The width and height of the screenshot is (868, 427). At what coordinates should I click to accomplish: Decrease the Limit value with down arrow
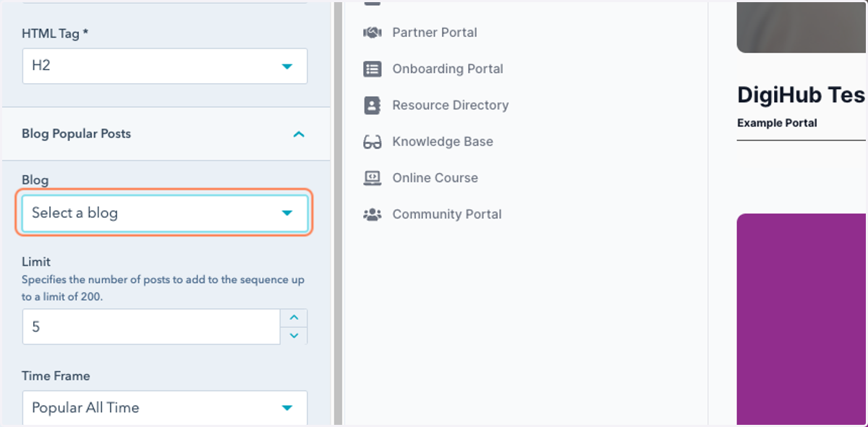[x=294, y=335]
